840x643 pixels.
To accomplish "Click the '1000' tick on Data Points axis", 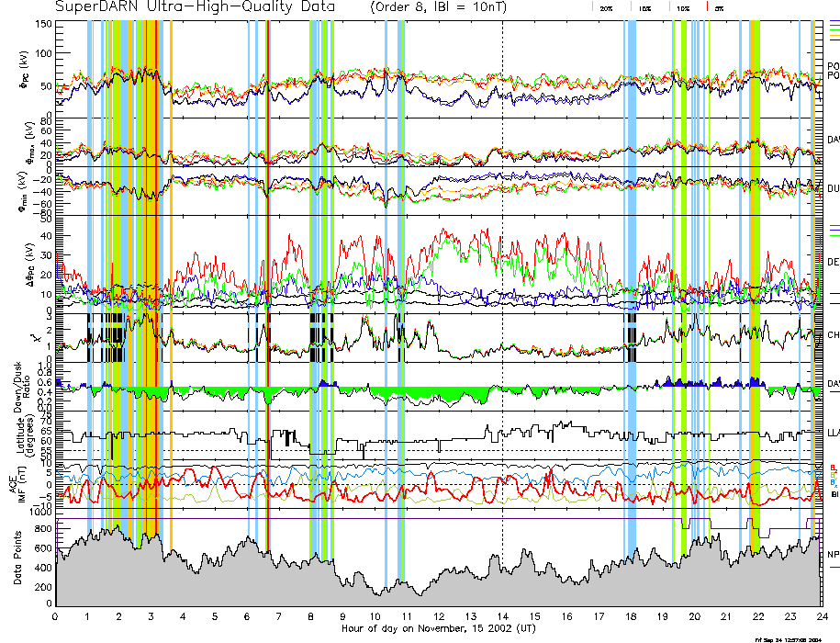I will tap(42, 513).
